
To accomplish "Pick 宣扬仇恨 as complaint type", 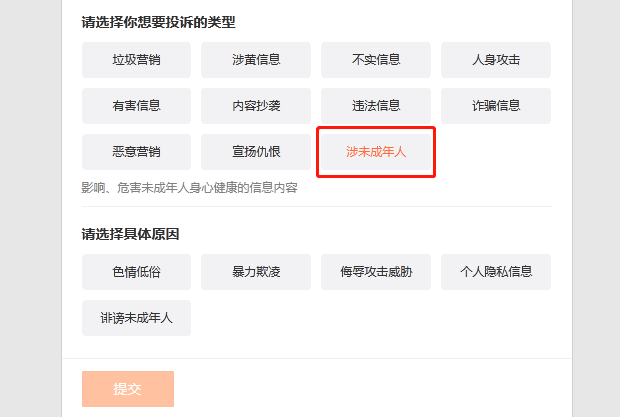I will [256, 152].
